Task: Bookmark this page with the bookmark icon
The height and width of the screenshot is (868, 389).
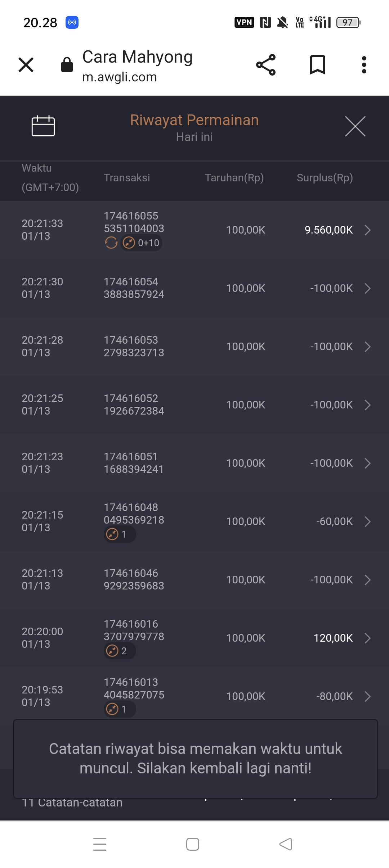Action: pos(317,65)
